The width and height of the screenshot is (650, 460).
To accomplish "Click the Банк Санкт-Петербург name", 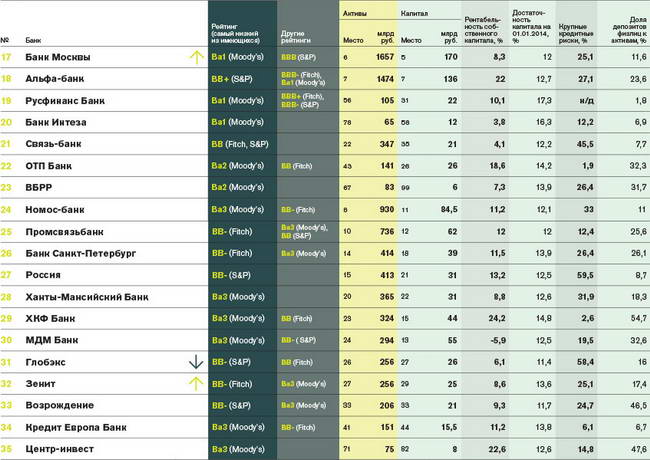I will point(80,253).
